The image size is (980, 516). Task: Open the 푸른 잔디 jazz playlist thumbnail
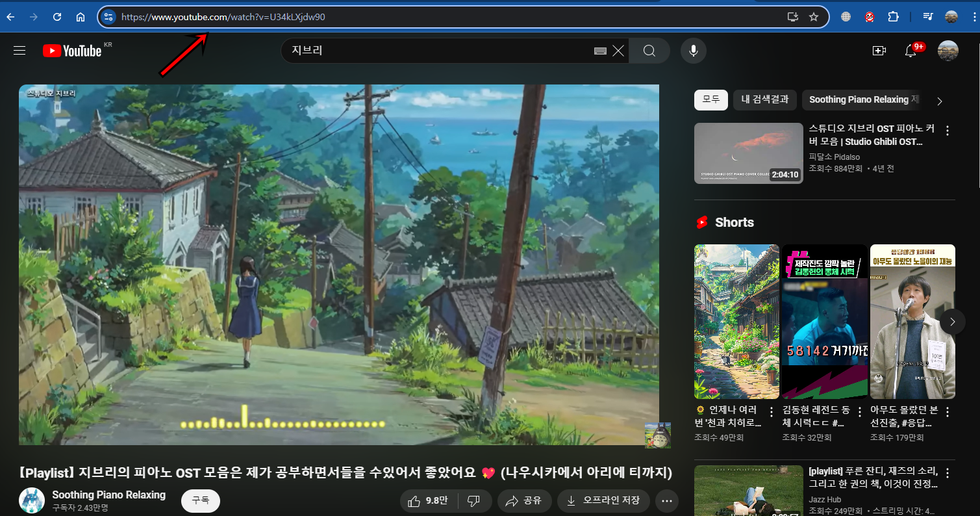pyautogui.click(x=749, y=491)
